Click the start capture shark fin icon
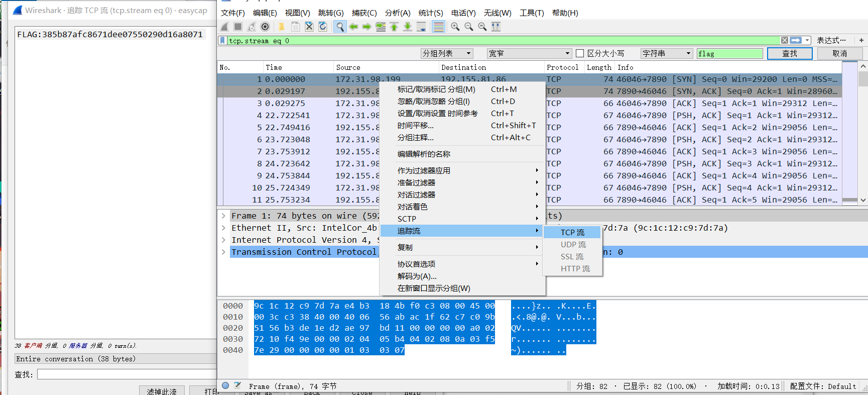 (x=224, y=27)
